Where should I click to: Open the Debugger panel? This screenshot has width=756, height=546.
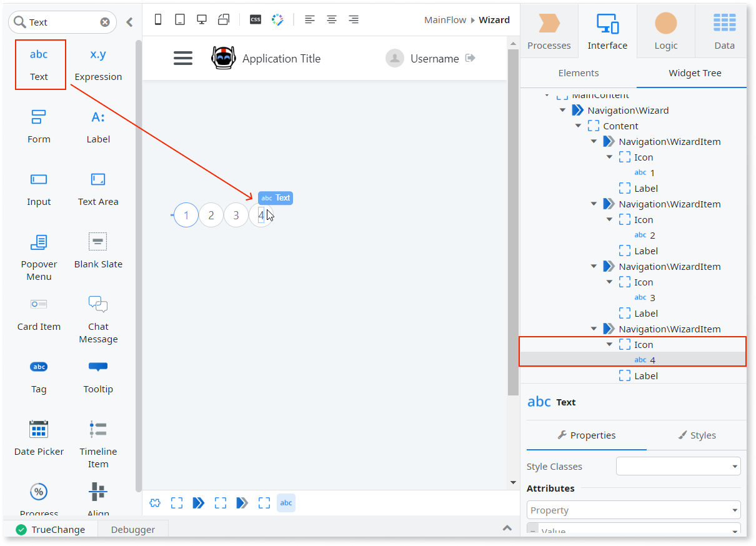pyautogui.click(x=132, y=529)
